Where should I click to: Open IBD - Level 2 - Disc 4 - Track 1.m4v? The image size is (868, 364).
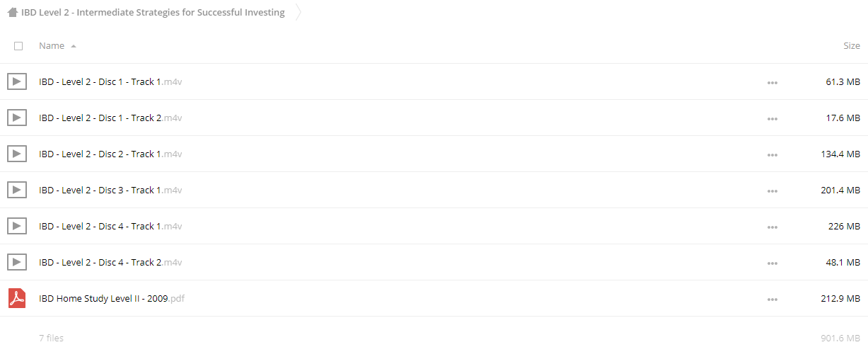110,226
